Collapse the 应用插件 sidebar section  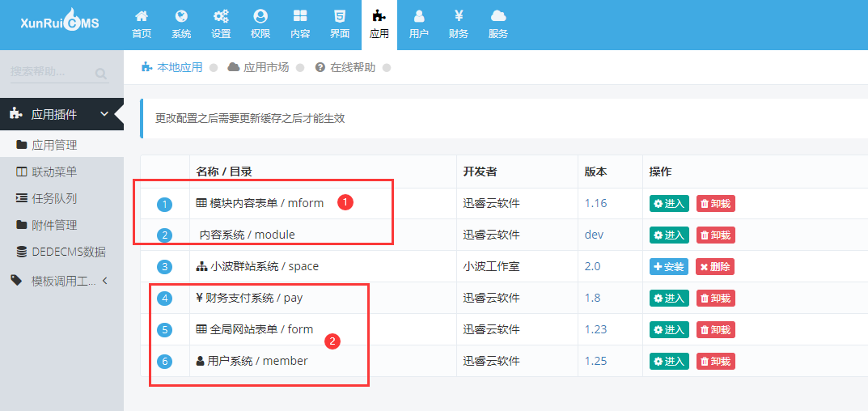[61, 114]
